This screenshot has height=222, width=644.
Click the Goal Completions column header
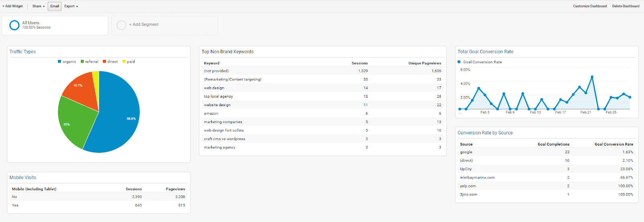point(553,144)
